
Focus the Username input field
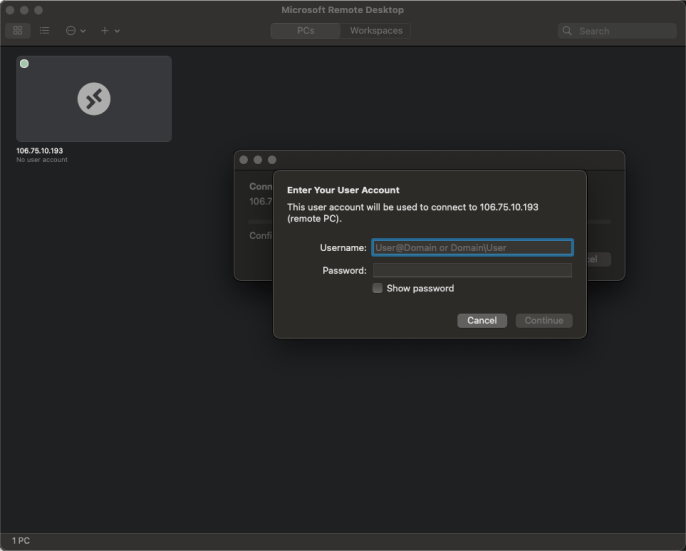pyautogui.click(x=472, y=248)
